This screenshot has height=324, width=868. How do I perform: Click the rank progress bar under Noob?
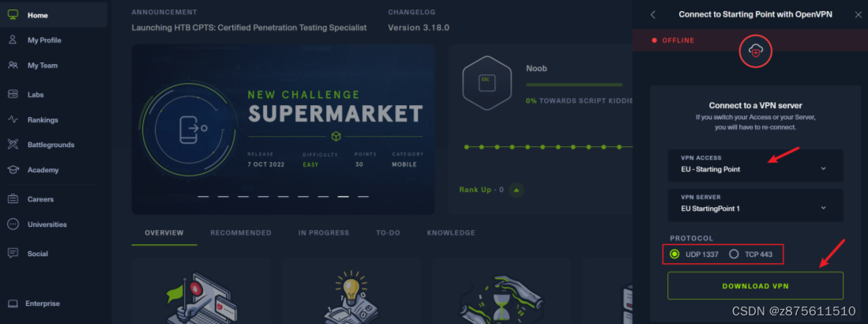click(x=574, y=85)
